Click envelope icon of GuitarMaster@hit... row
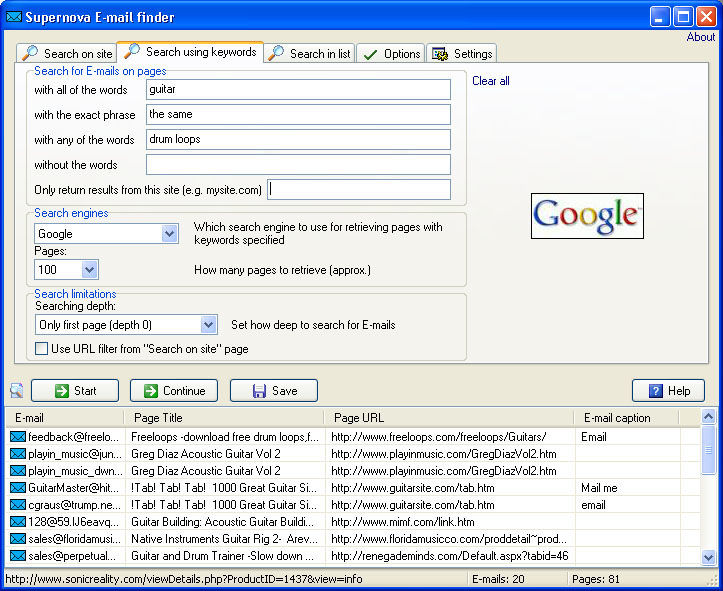This screenshot has width=723, height=591. tap(18, 488)
